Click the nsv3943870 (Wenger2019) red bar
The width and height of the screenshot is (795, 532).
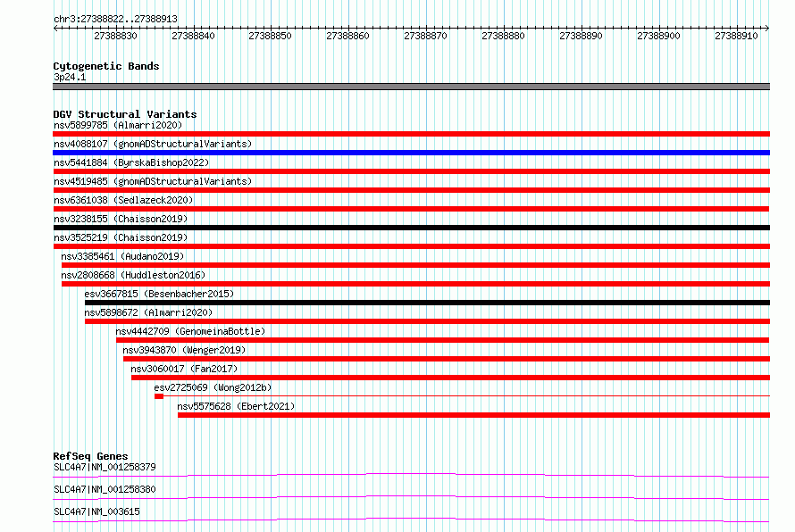click(x=447, y=359)
